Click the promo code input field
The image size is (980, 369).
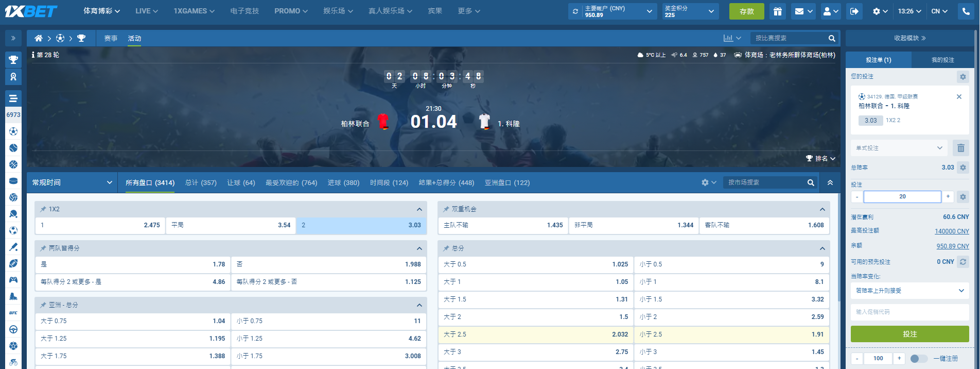pos(909,312)
